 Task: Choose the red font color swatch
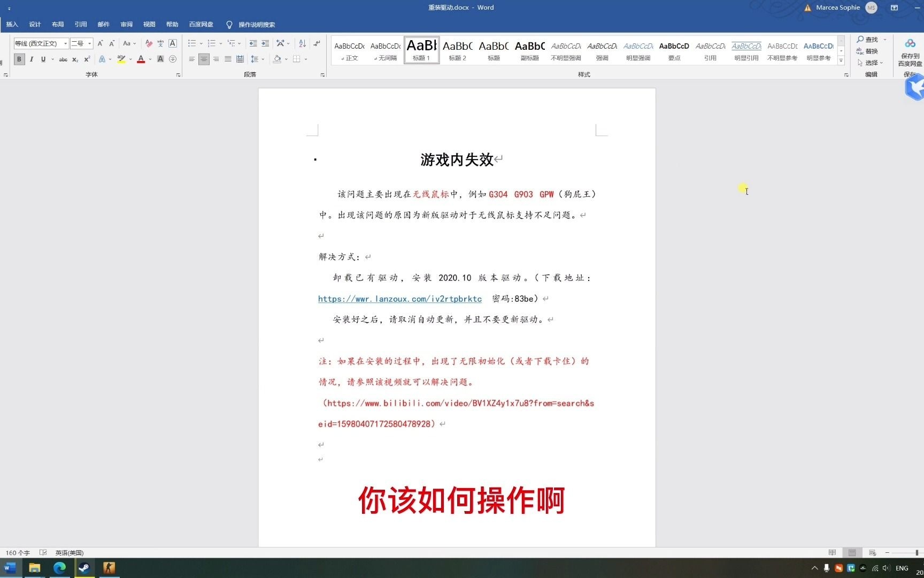click(141, 59)
